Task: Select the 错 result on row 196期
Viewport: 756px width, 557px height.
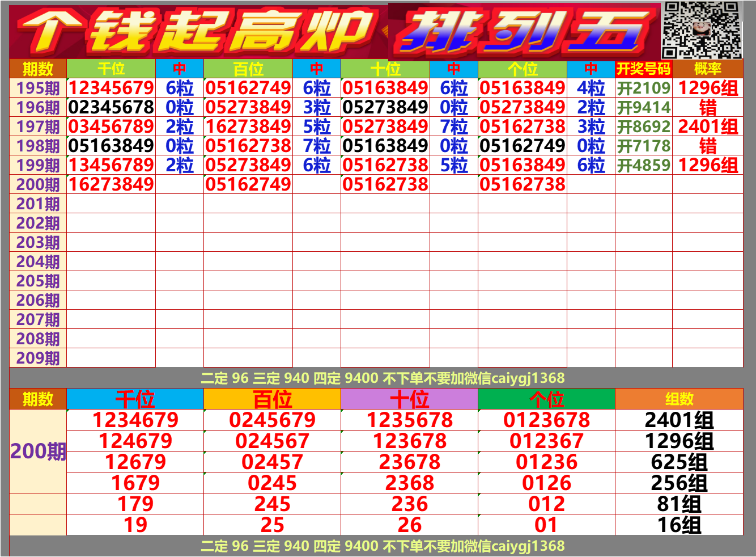Action: [708, 107]
